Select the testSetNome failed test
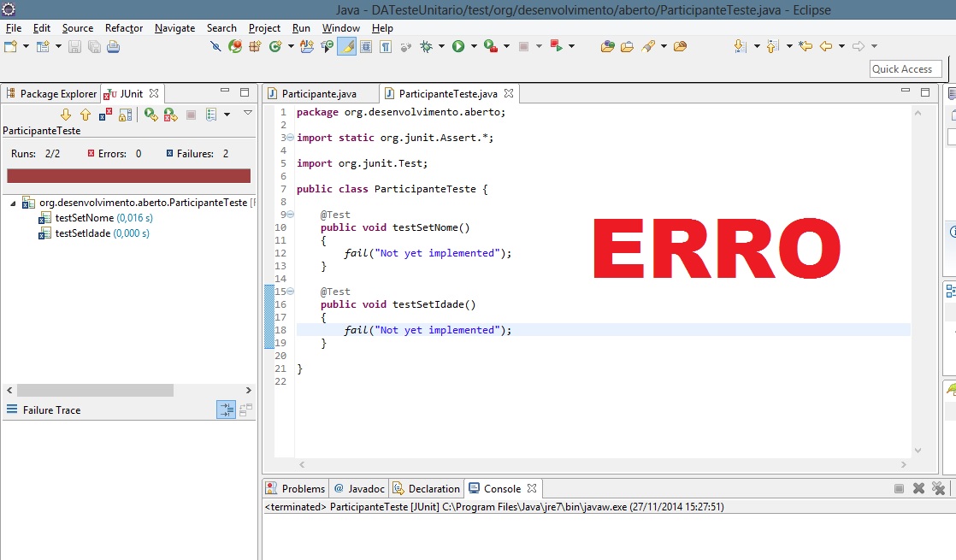The image size is (956, 560). click(84, 218)
